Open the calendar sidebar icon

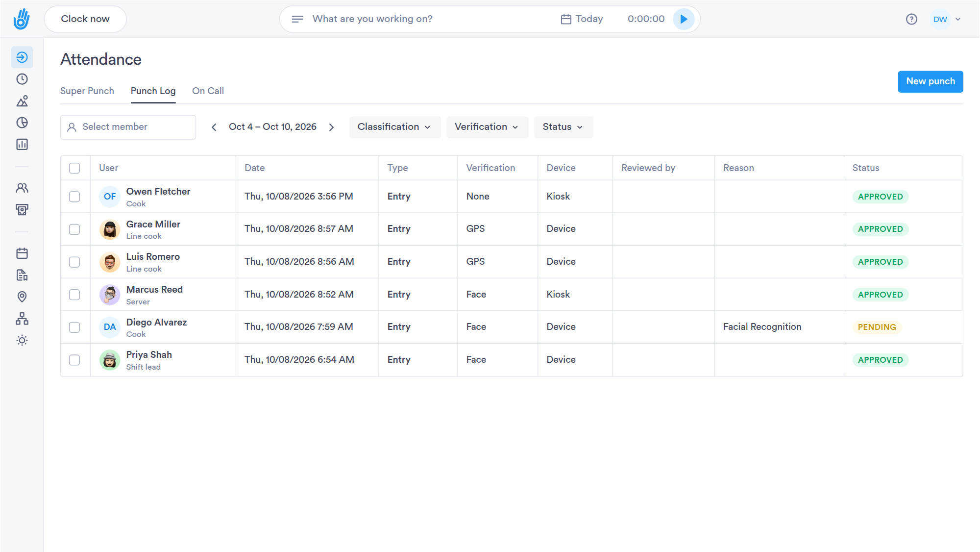tap(22, 253)
